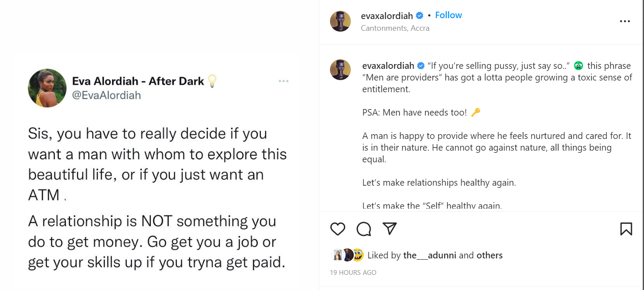Screen dimensions: 644x290
Task: Open evaxalordiah profile picture in header
Action: (x=340, y=21)
